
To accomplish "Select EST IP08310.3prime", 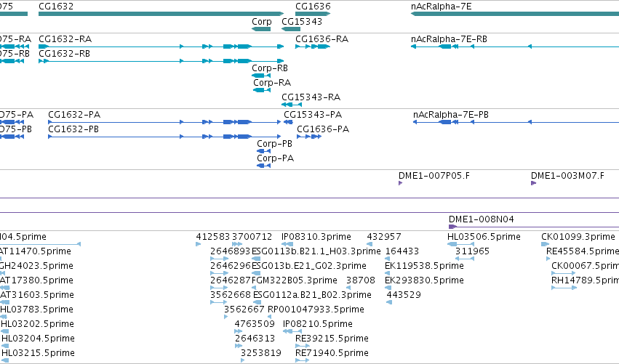I will 316,237.
